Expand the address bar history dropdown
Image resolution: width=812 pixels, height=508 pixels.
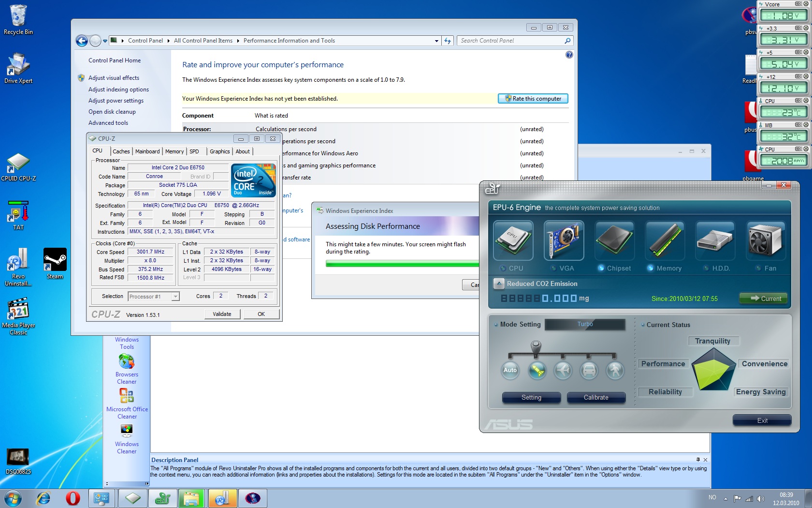(x=436, y=41)
